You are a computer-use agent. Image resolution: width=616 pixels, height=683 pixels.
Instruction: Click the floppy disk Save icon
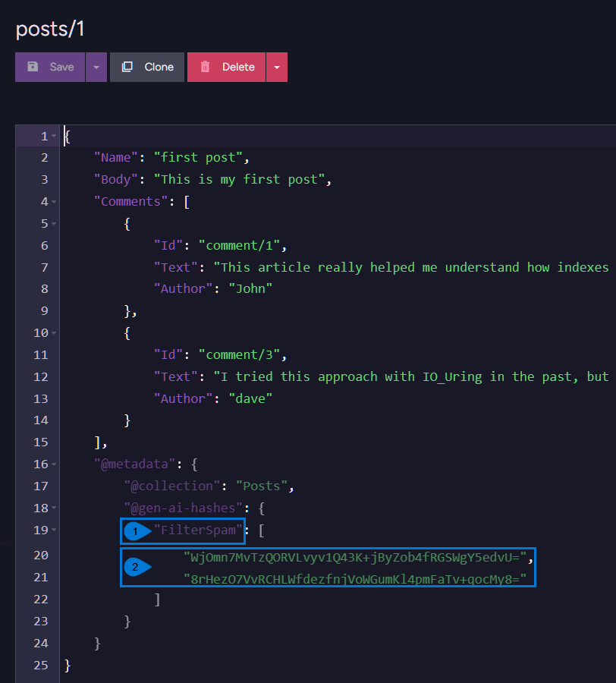(33, 67)
